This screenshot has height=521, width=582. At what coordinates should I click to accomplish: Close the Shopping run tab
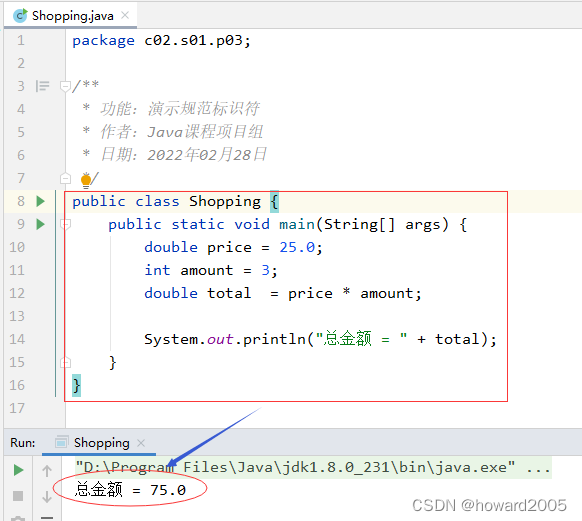pyautogui.click(x=141, y=443)
